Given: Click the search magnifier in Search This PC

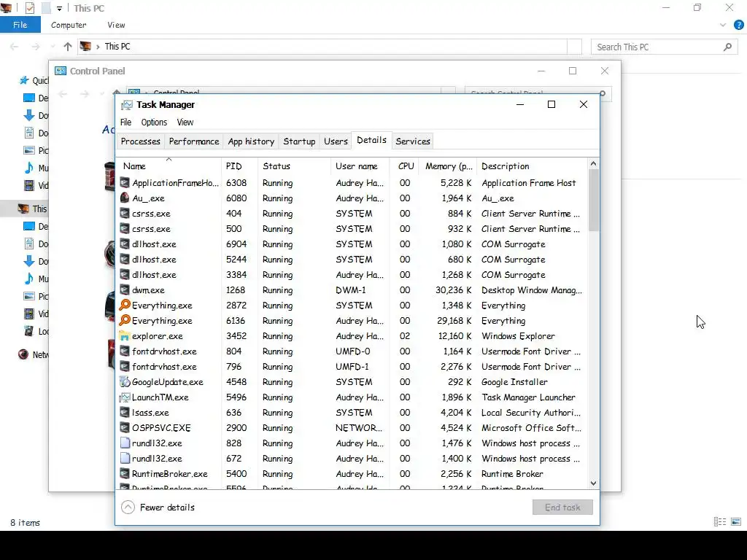Looking at the screenshot, I should coord(727,47).
